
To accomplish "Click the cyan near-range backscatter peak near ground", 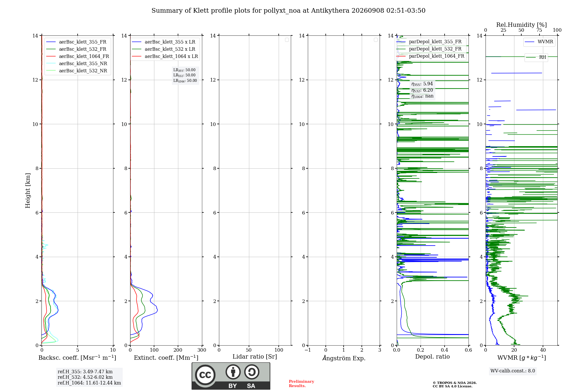I will [x=57, y=340].
